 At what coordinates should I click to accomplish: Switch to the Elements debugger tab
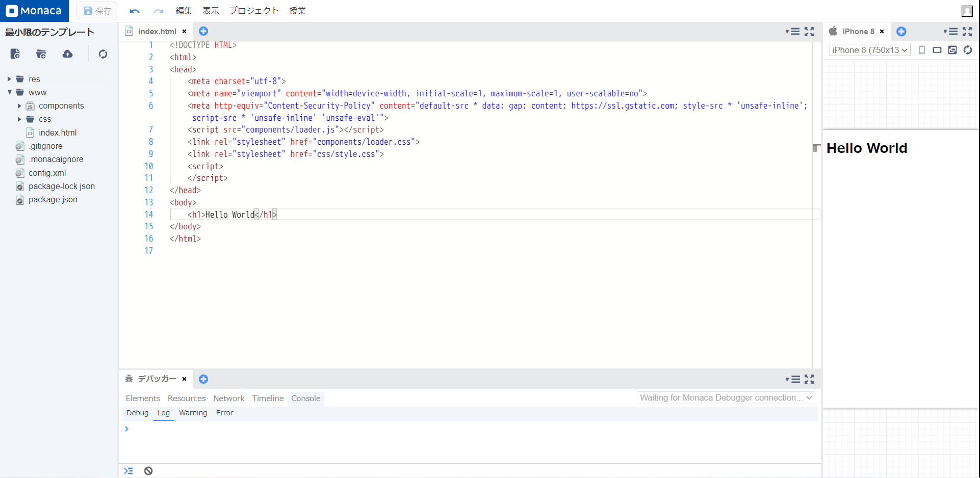pos(143,398)
